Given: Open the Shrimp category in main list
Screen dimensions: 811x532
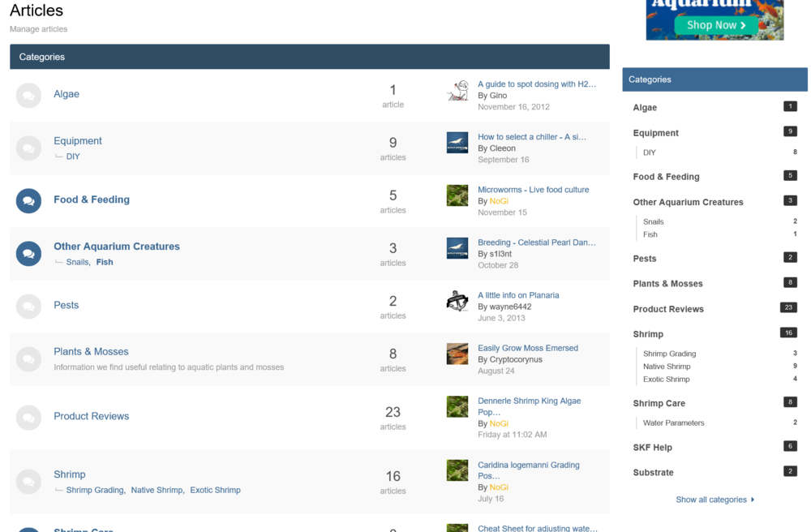Looking at the screenshot, I should [69, 474].
